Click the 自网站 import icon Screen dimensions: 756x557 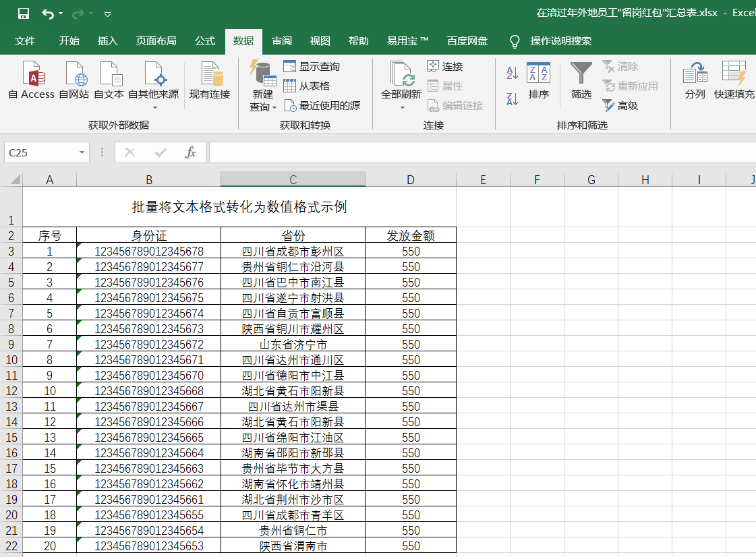click(74, 80)
